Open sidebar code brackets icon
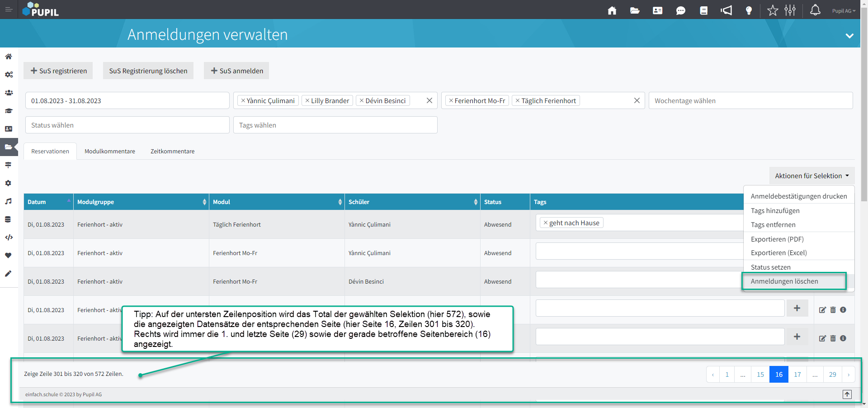This screenshot has width=868, height=408. [x=9, y=237]
